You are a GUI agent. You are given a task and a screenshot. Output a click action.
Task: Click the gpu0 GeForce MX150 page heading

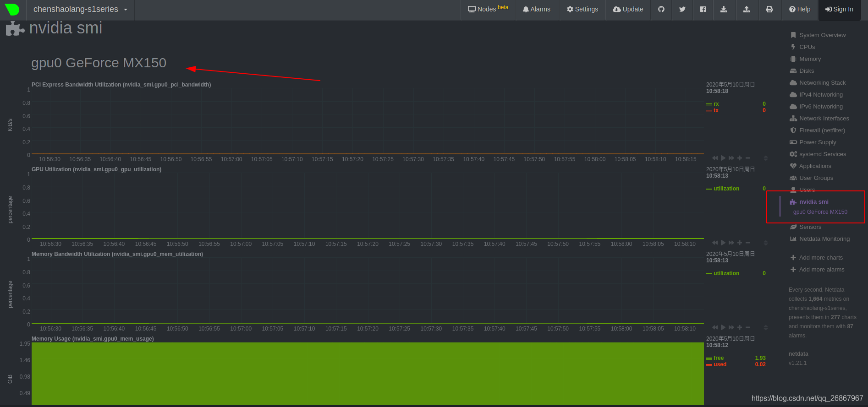click(99, 63)
